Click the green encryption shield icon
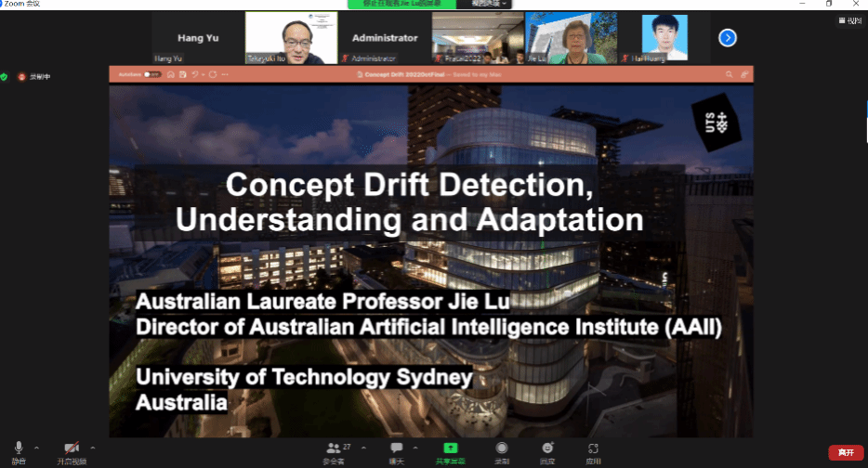This screenshot has width=868, height=468. (5, 76)
